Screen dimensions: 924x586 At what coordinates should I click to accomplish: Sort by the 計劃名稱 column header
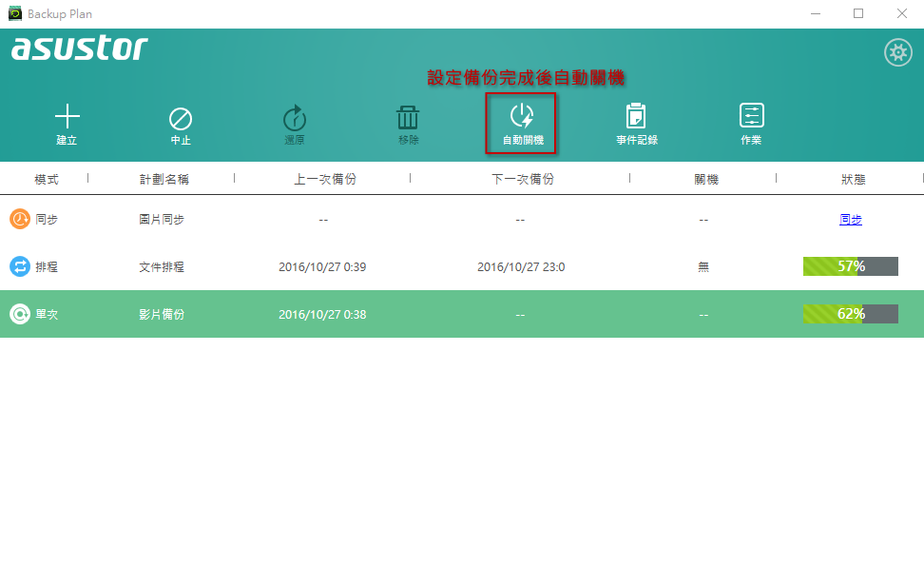164,179
